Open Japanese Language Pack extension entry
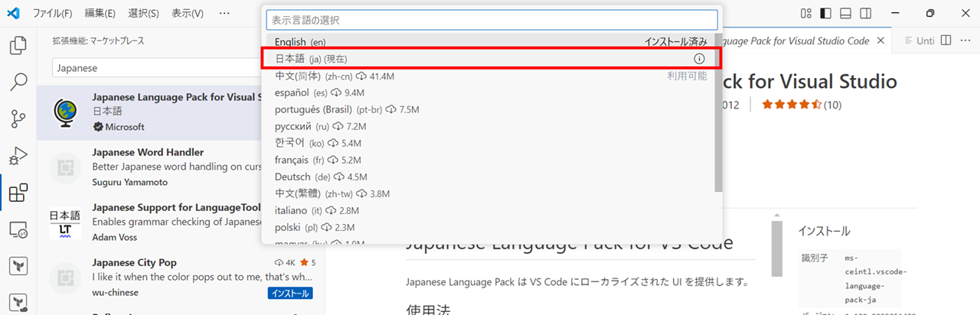This screenshot has width=980, height=315. coord(149,112)
